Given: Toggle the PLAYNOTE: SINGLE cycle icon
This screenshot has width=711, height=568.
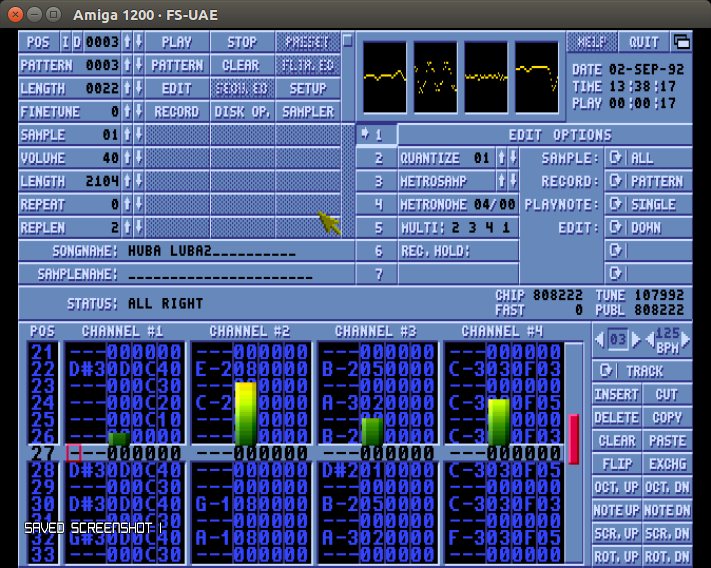Looking at the screenshot, I should (616, 204).
